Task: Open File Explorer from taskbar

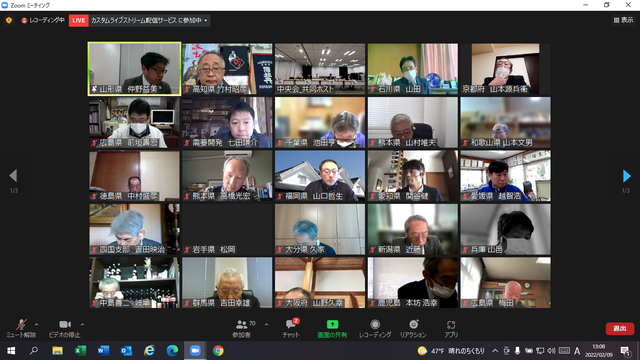Action: [57, 351]
